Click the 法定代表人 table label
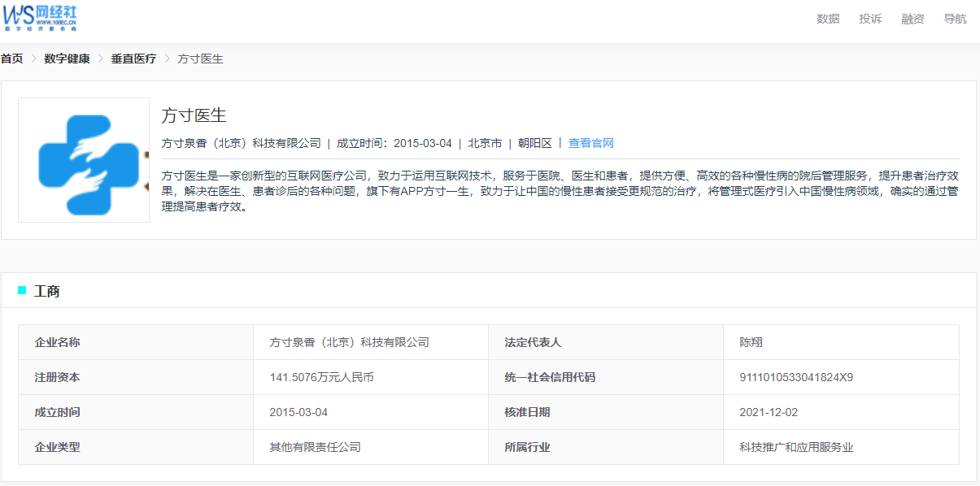This screenshot has height=486, width=980. tap(533, 342)
